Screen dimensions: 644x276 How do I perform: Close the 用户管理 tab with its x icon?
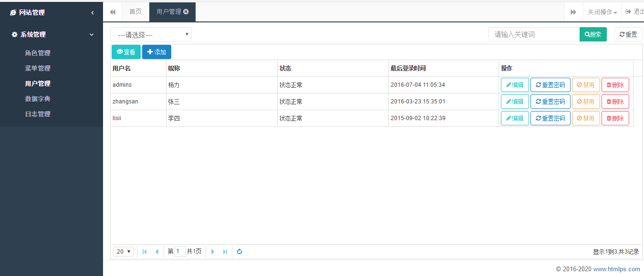186,12
